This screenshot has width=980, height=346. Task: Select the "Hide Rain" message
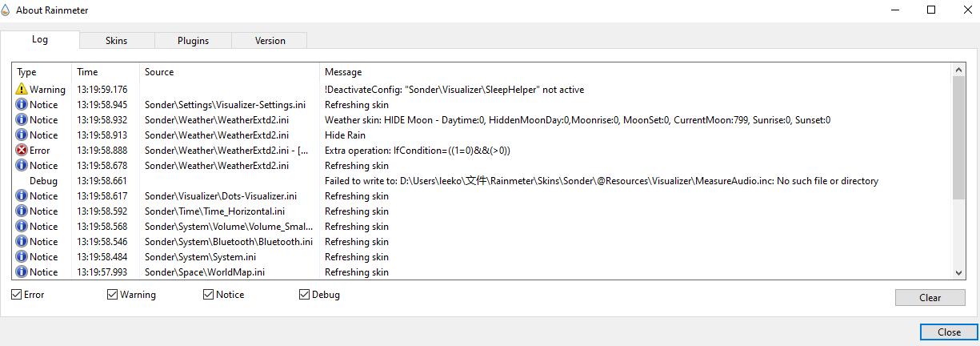344,135
